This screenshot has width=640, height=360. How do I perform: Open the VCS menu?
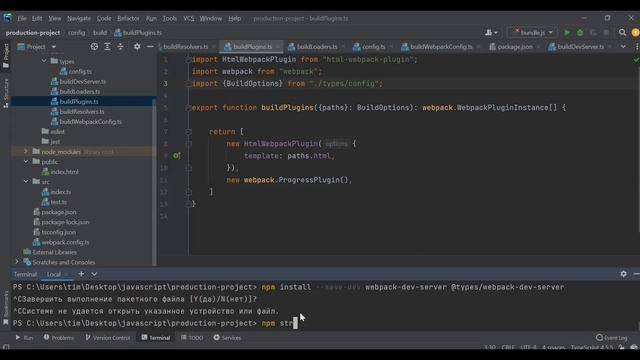click(x=189, y=18)
